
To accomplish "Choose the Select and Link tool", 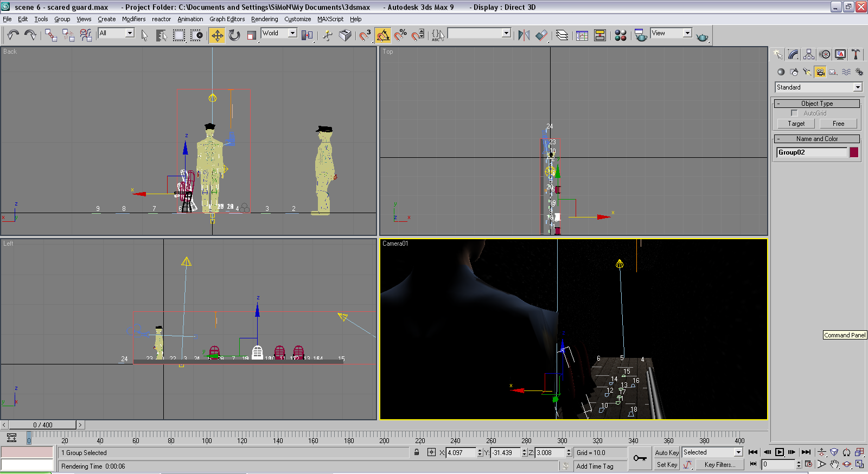I will 51,35.
